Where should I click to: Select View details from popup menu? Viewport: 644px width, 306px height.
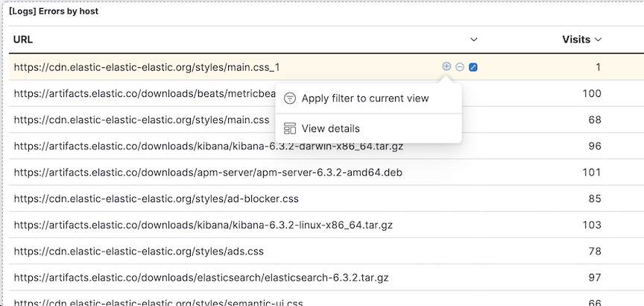331,128
